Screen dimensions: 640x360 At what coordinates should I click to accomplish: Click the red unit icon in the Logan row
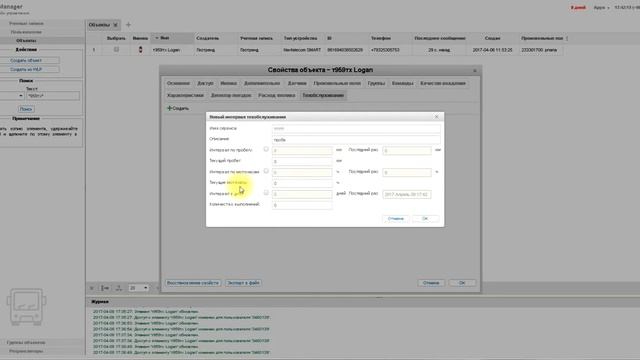point(140,50)
